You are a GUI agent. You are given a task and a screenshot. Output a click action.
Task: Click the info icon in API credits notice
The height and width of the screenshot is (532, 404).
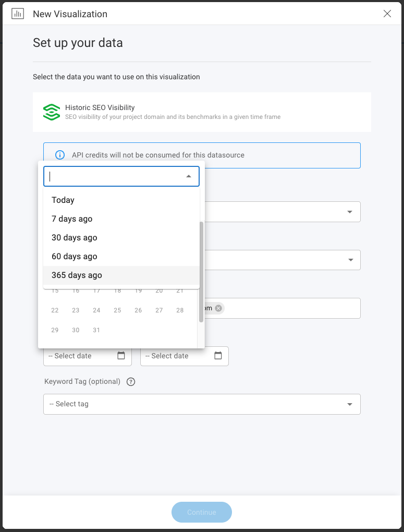click(60, 155)
